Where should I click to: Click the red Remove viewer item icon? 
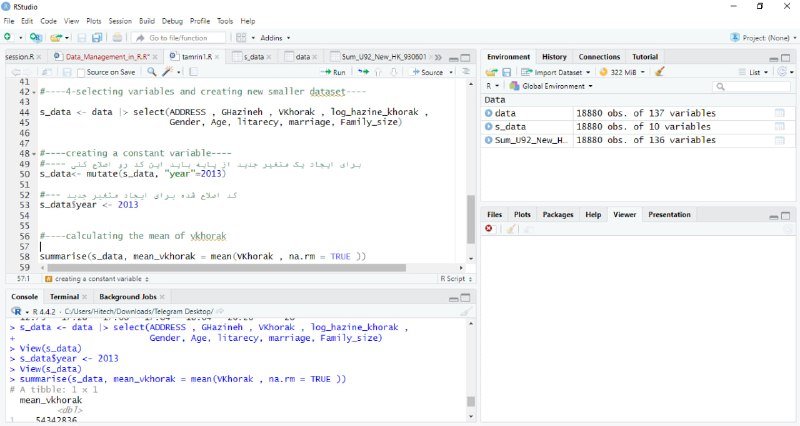[489, 229]
